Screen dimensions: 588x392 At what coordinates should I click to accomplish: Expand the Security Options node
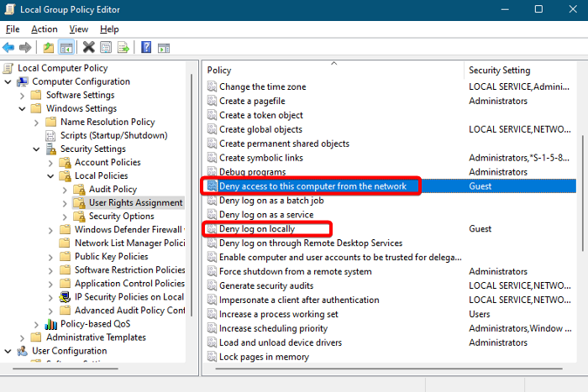pos(65,217)
